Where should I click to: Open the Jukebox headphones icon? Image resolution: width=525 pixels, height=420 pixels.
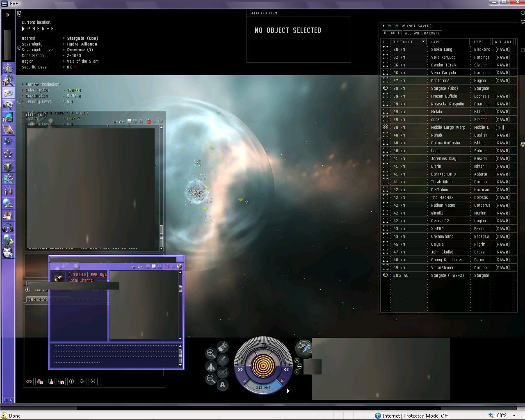pos(8,228)
